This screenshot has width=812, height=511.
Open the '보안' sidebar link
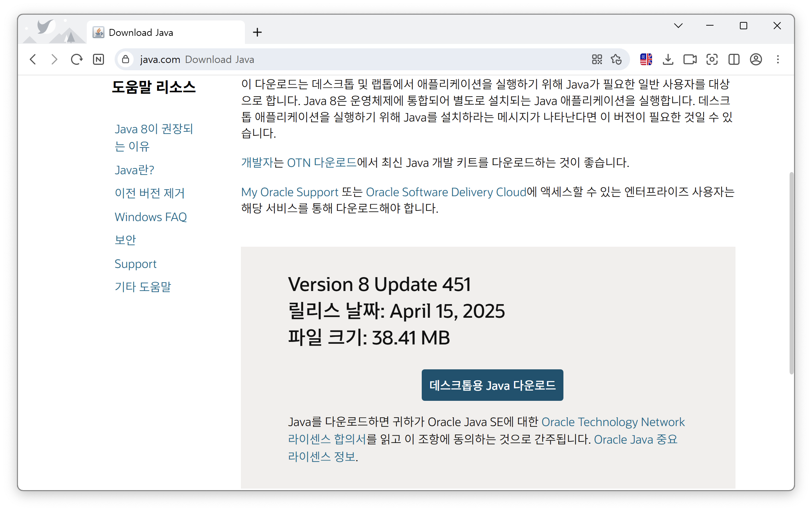[125, 240]
